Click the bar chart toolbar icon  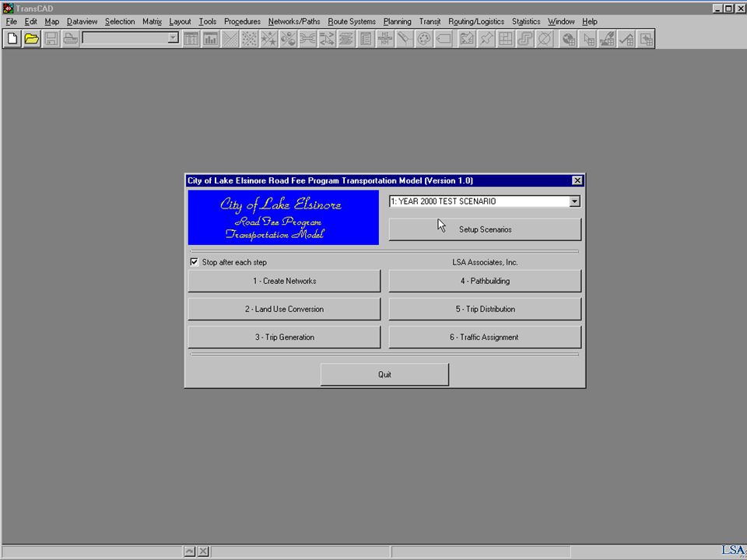click(x=210, y=39)
